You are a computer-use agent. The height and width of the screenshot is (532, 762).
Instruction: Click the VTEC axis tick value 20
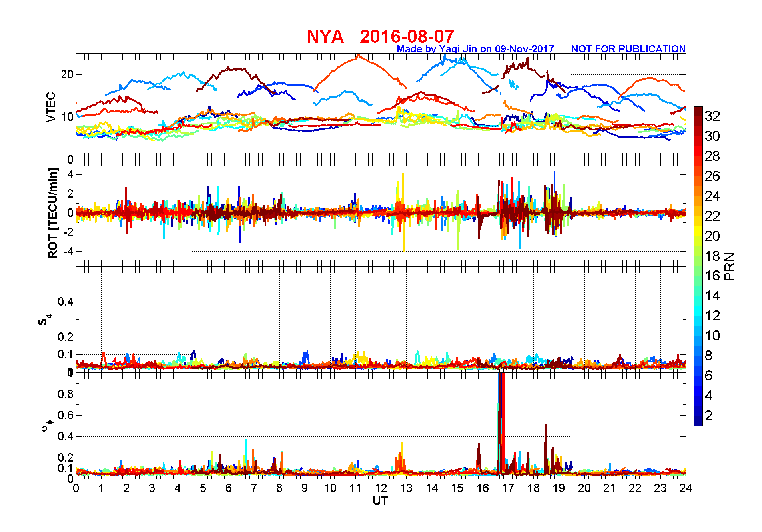click(x=67, y=74)
